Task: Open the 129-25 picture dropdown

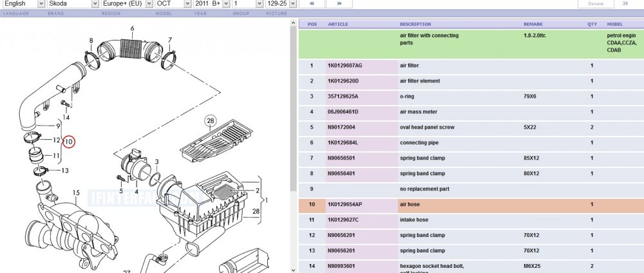Action: (281, 4)
